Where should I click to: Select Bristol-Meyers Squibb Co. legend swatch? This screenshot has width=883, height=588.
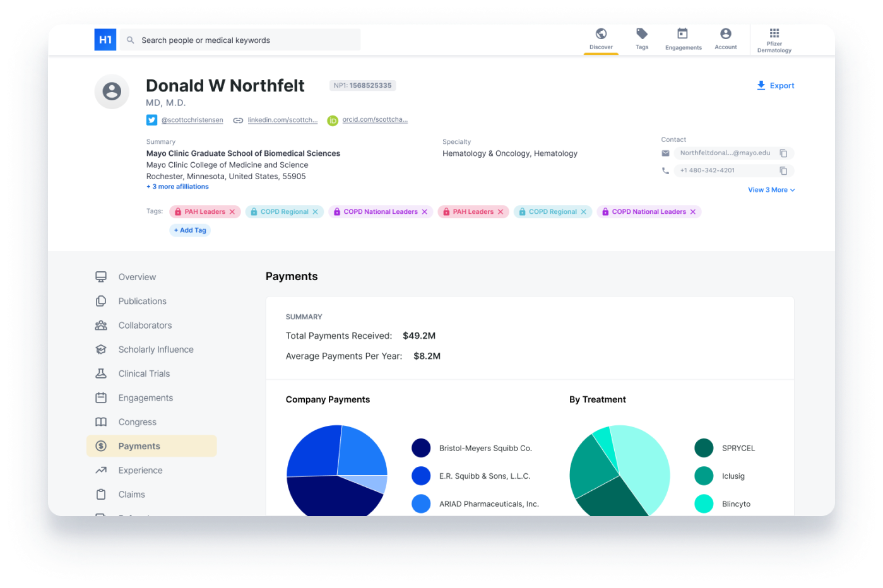coord(421,448)
